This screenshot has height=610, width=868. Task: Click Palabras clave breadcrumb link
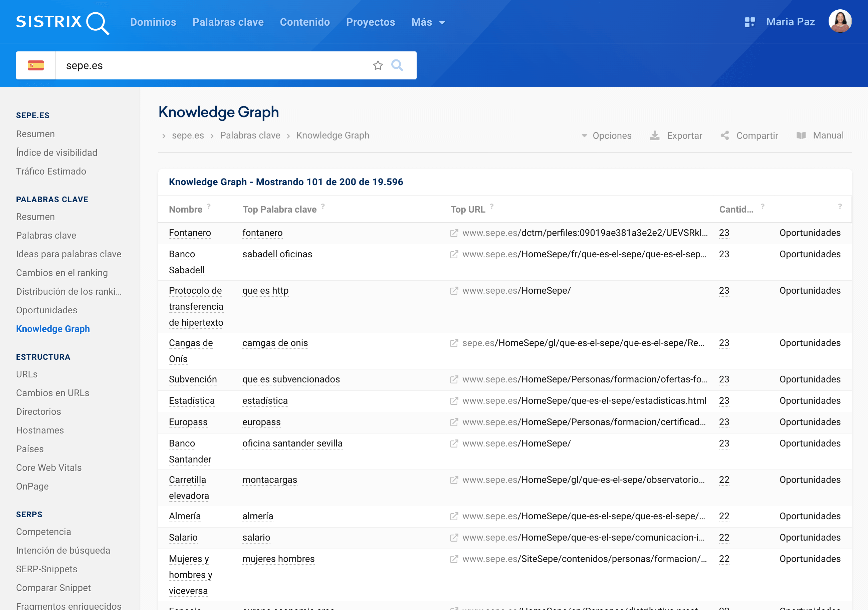click(x=250, y=135)
